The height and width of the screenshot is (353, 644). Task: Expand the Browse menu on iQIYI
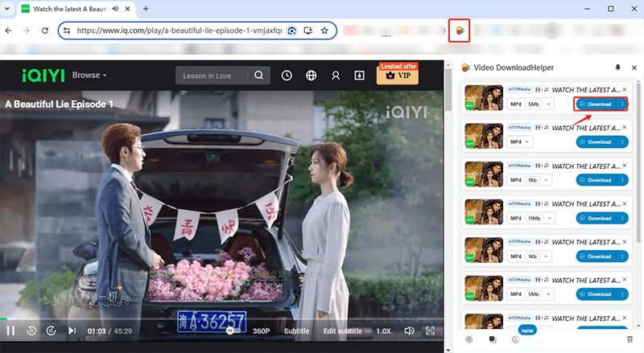pos(89,75)
